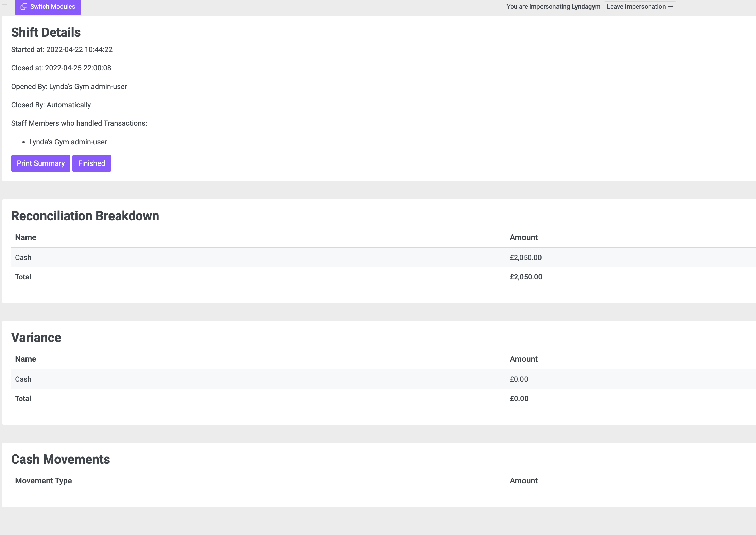Click the Cash row name in Reconciliation Breakdown
The height and width of the screenshot is (535, 756).
tap(23, 258)
